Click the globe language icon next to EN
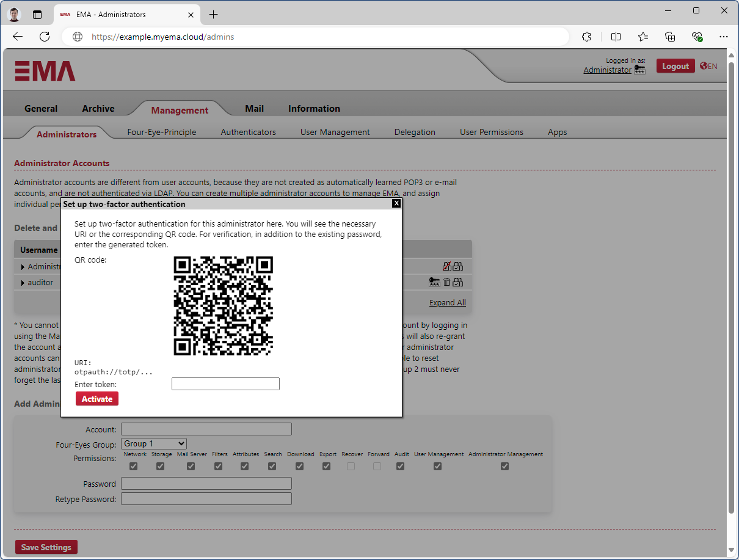Screen dimensions: 739x560 [704, 66]
